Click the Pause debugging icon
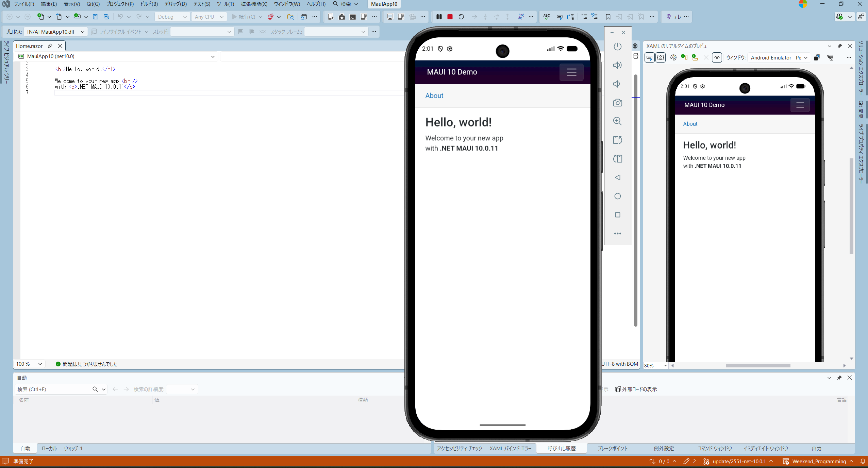Image resolution: width=868 pixels, height=468 pixels. point(439,17)
